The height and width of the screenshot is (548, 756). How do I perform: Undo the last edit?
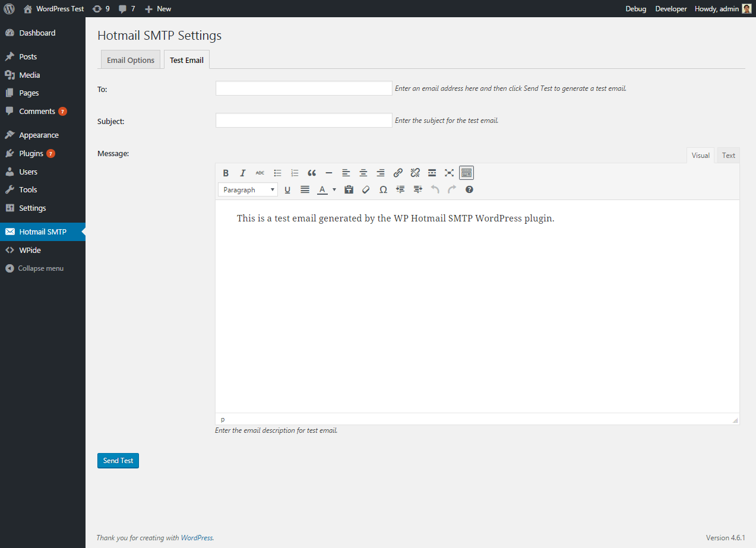click(435, 189)
